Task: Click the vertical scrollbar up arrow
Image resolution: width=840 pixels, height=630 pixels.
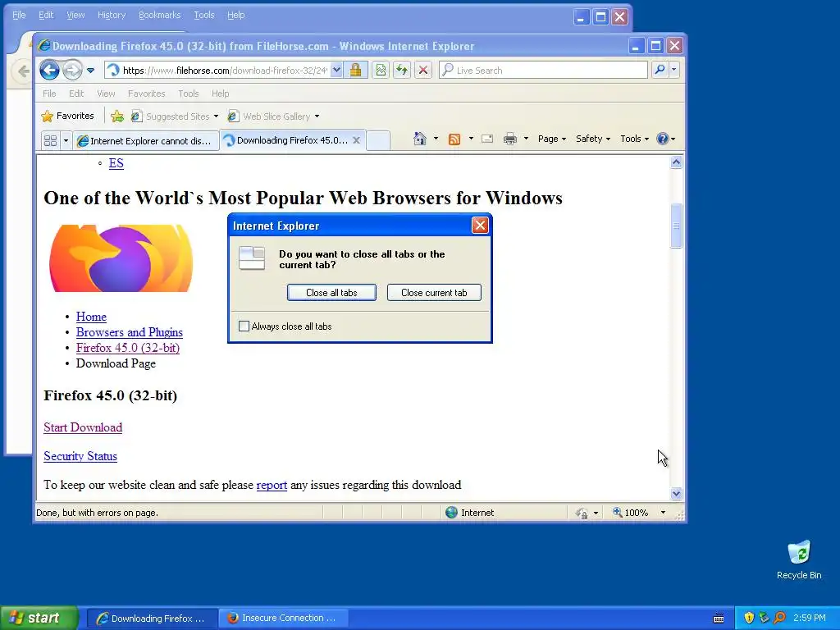Action: (x=676, y=162)
